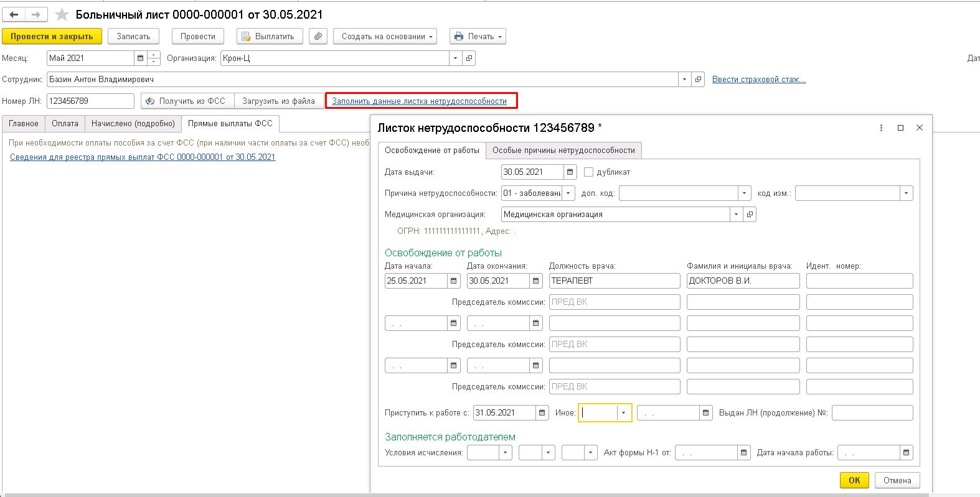Go back with the left arrow button
This screenshot has height=497, width=980.
pyautogui.click(x=14, y=14)
